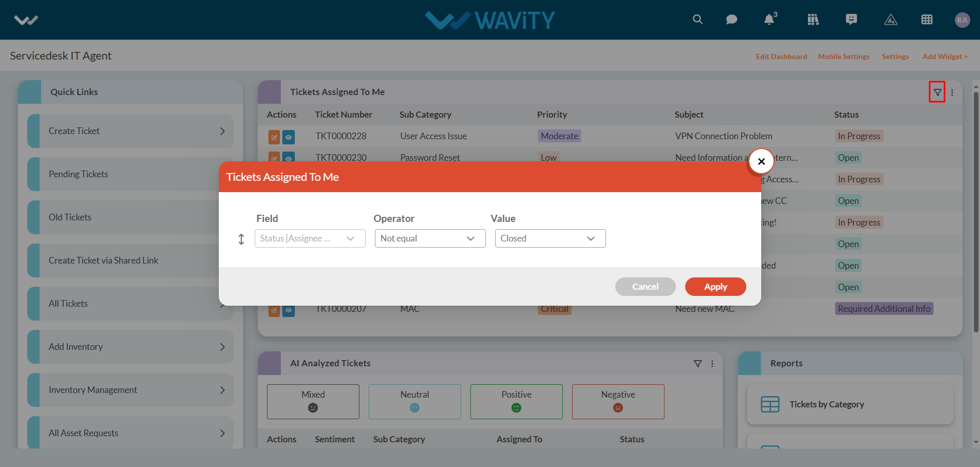Screen dimensions: 980x467
Task: Open the triangle design icon in header
Action: (891, 20)
